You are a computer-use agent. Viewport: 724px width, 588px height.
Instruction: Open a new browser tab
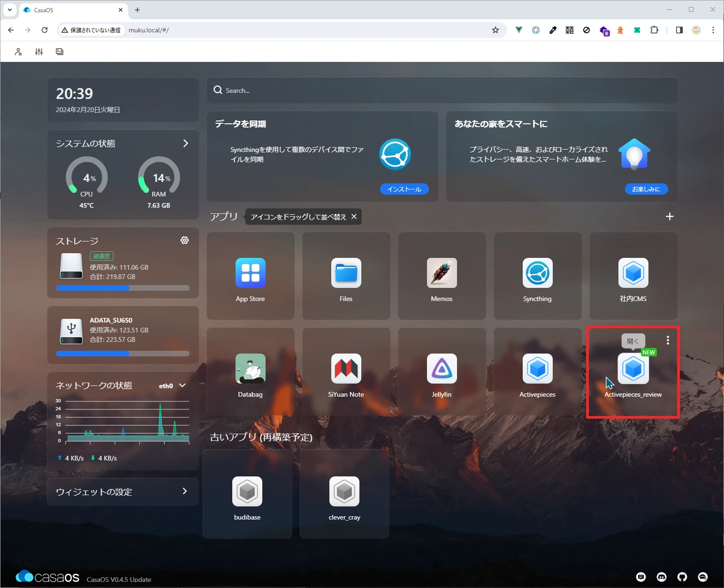point(137,10)
